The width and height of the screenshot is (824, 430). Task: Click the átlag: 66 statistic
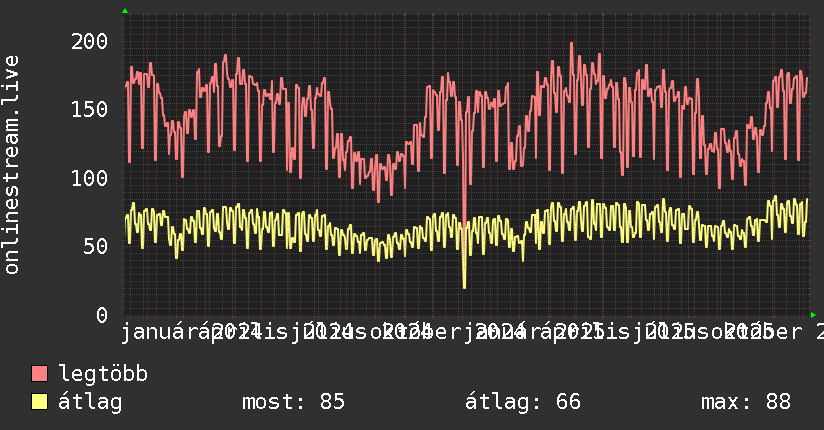523,402
